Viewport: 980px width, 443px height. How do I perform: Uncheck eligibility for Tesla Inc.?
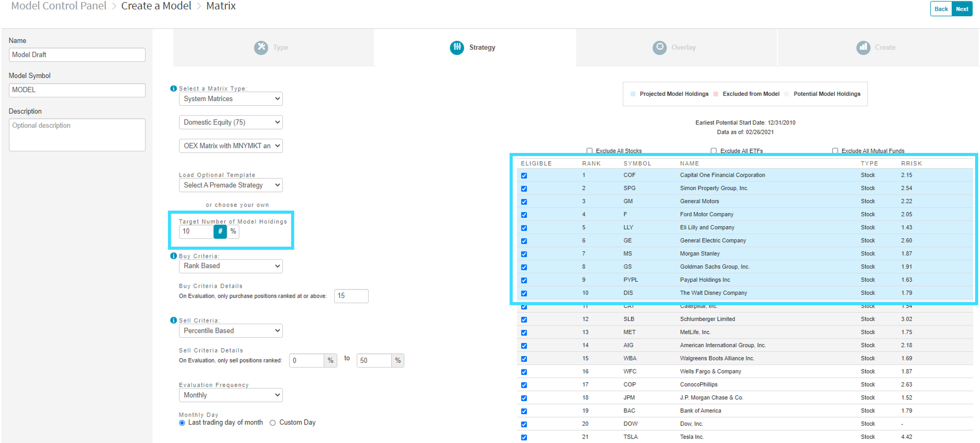(524, 437)
